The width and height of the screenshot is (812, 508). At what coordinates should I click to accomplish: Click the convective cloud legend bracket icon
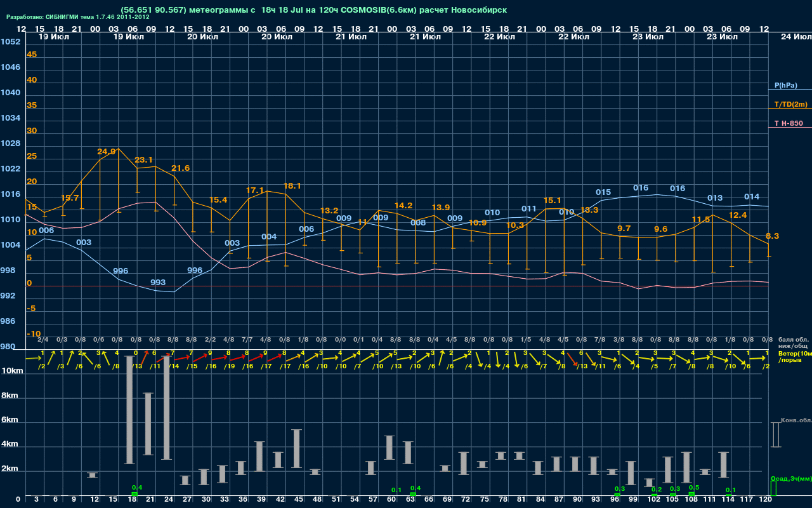[x=776, y=435]
